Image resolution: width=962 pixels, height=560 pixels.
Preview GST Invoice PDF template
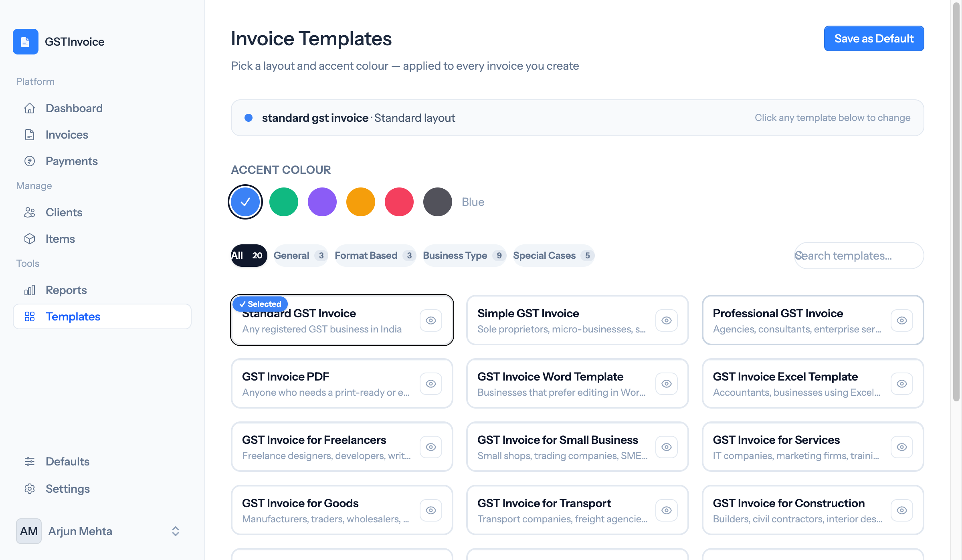point(431,384)
